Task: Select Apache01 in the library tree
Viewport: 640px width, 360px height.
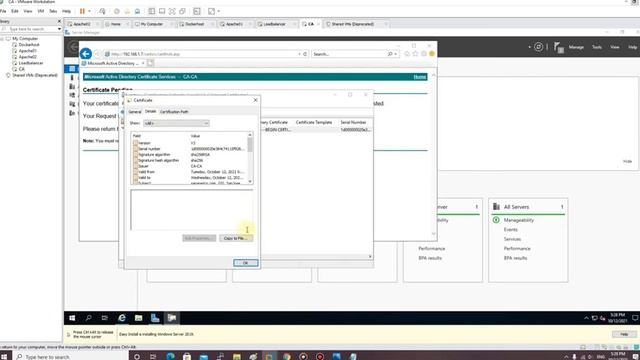Action: pos(27,51)
